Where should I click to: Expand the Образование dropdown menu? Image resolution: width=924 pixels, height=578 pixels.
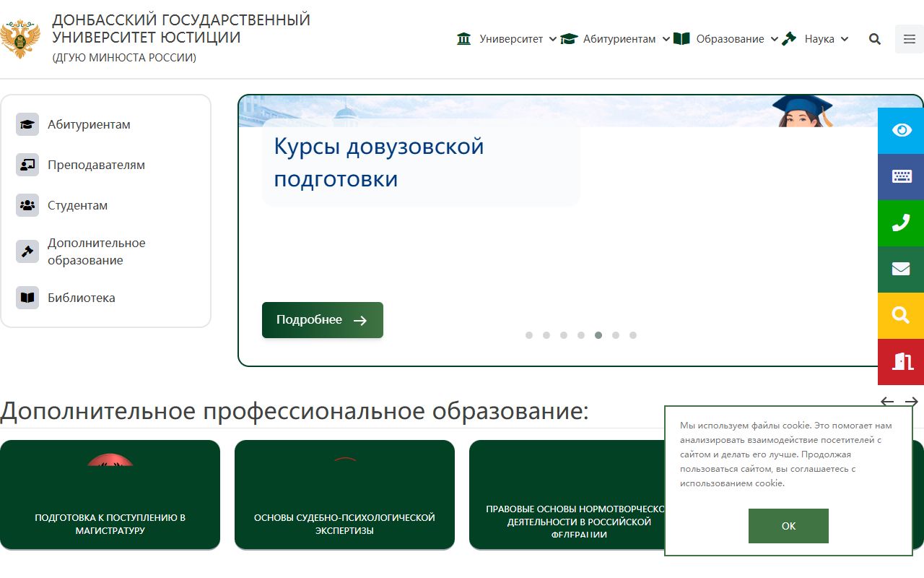coord(774,39)
